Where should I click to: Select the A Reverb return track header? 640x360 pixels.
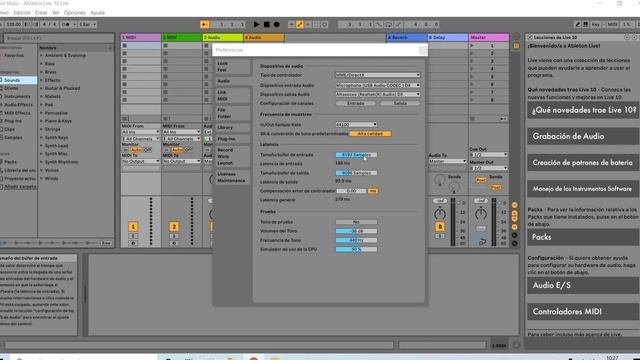[407, 38]
